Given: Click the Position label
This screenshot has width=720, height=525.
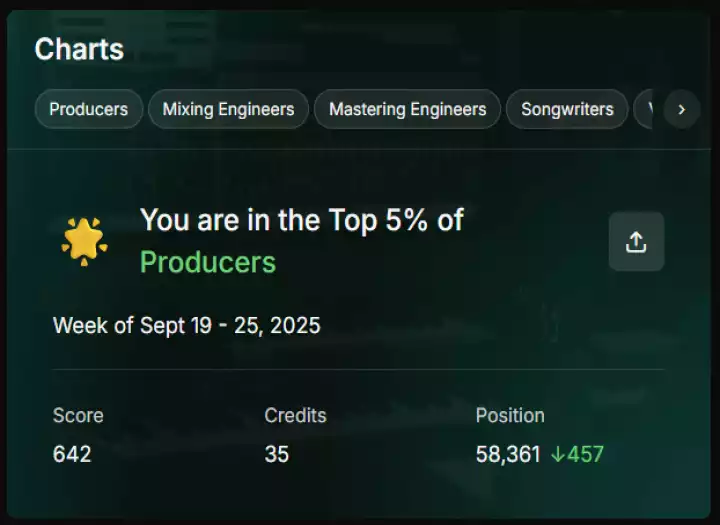Looking at the screenshot, I should pyautogui.click(x=510, y=415).
